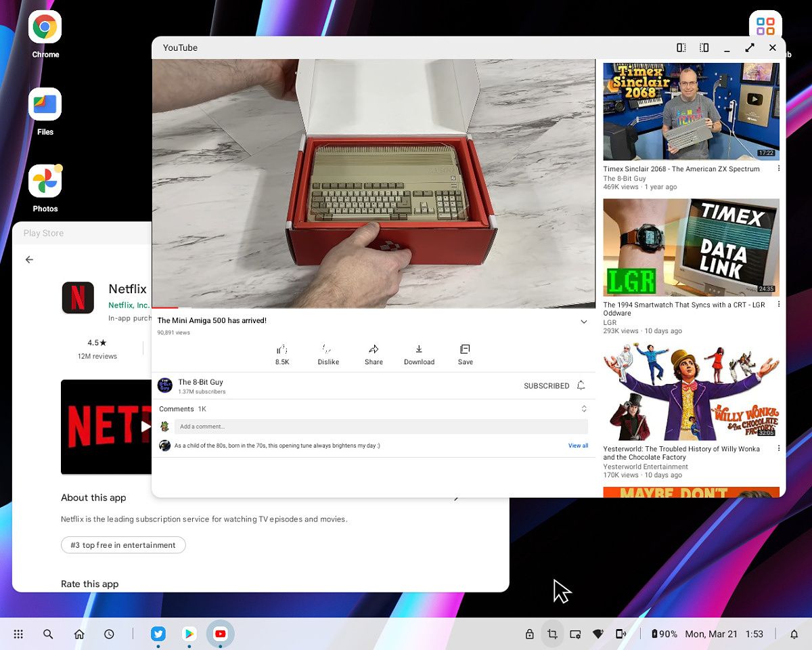Click the 12M reviews rating in Play Store

[97, 349]
